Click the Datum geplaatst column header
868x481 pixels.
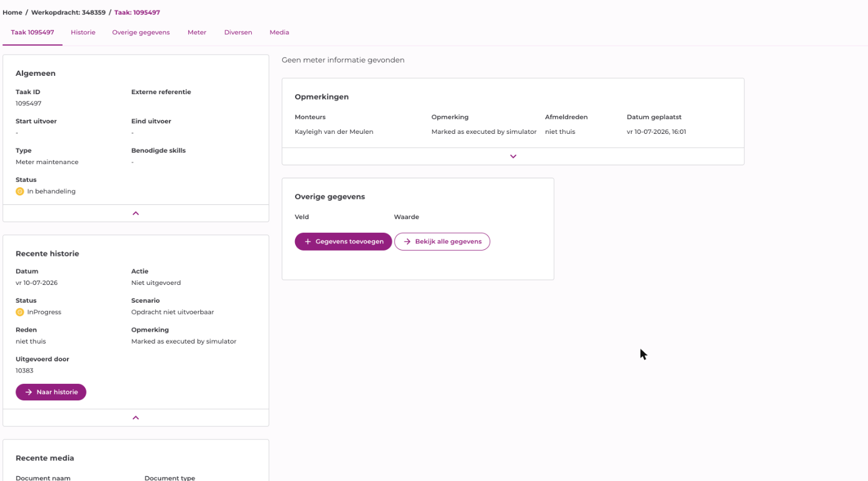coord(654,117)
